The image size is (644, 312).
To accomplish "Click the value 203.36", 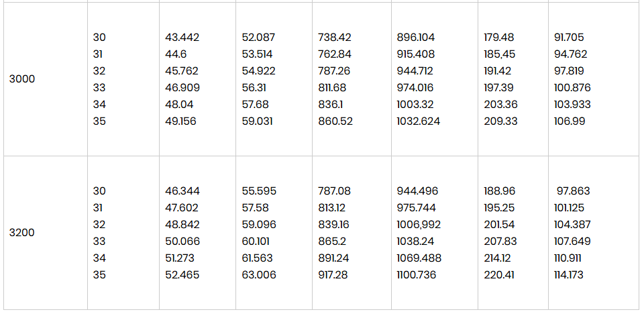I will point(500,105).
